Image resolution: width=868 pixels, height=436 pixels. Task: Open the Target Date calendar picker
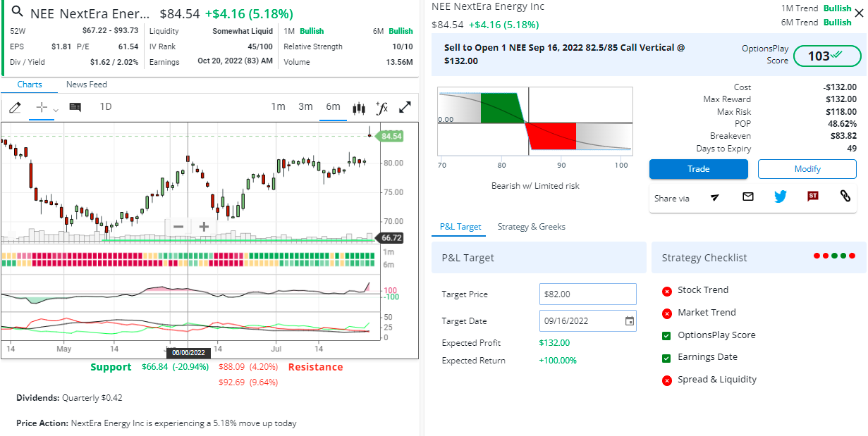point(630,321)
